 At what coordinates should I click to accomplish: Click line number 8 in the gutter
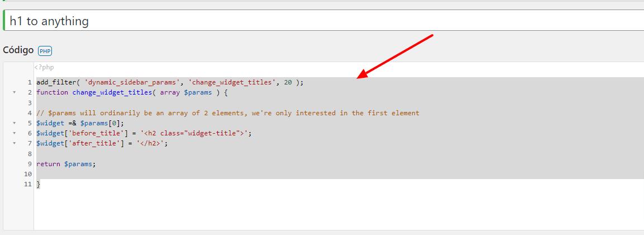(30, 153)
